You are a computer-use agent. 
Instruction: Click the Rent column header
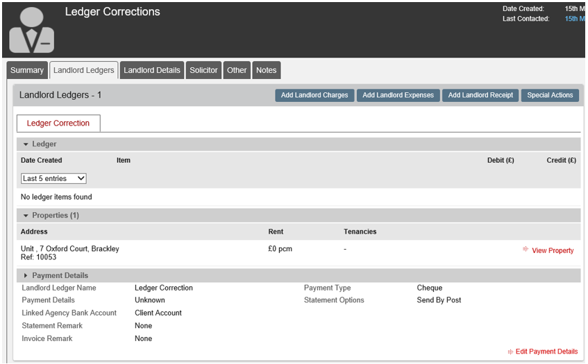pyautogui.click(x=276, y=232)
